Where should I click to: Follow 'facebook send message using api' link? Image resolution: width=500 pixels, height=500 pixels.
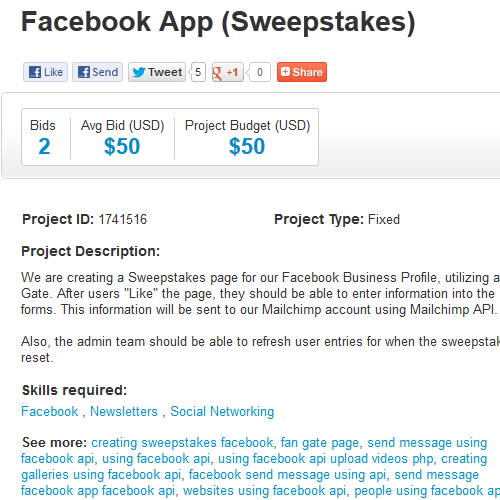pos(288,475)
